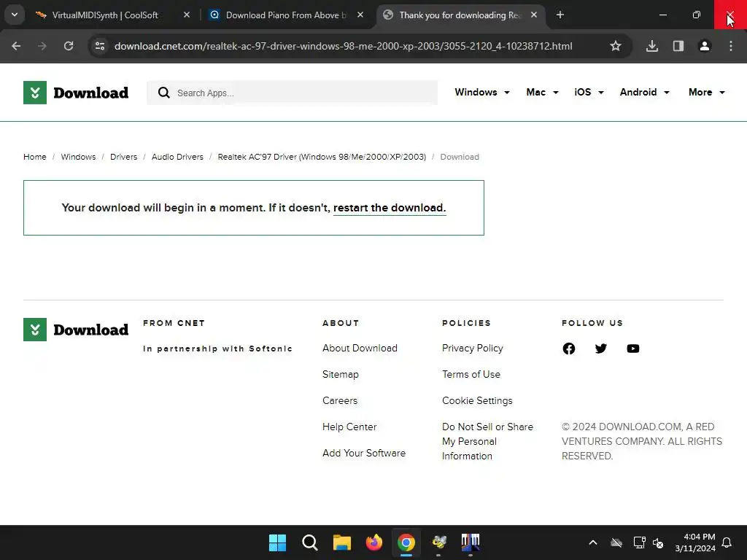Open bee application icon in taskbar
Image resolution: width=747 pixels, height=560 pixels.
coord(438,542)
